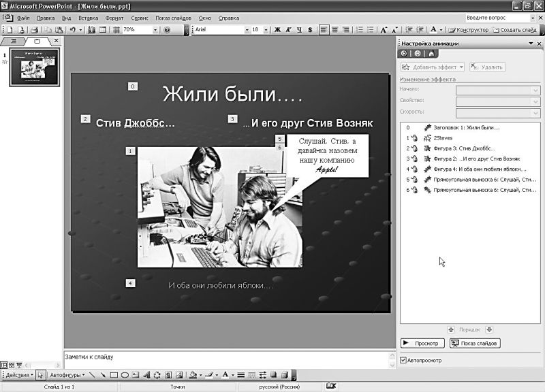Select the Rectangle drawing tool
The height and width of the screenshot is (392, 545).
(114, 375)
